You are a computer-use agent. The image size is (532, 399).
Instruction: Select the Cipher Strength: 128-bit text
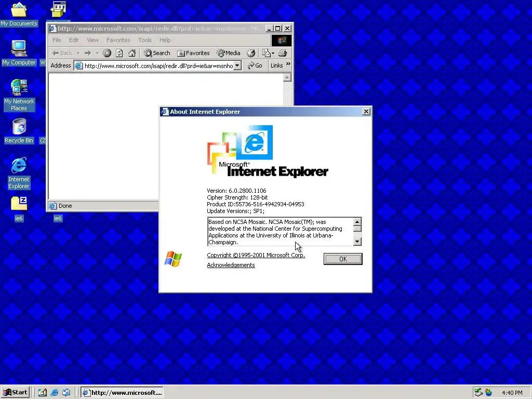[237, 197]
